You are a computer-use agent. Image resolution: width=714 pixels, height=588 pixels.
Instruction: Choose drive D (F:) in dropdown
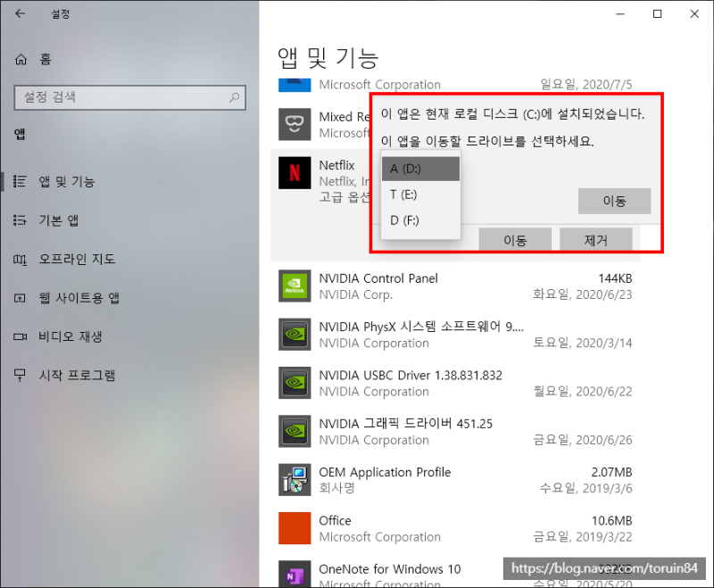coord(420,220)
